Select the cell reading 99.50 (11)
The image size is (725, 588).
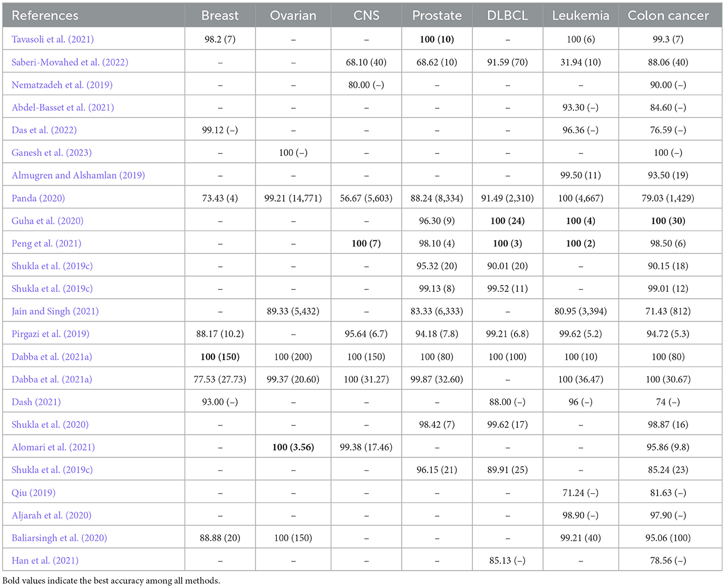point(581,175)
